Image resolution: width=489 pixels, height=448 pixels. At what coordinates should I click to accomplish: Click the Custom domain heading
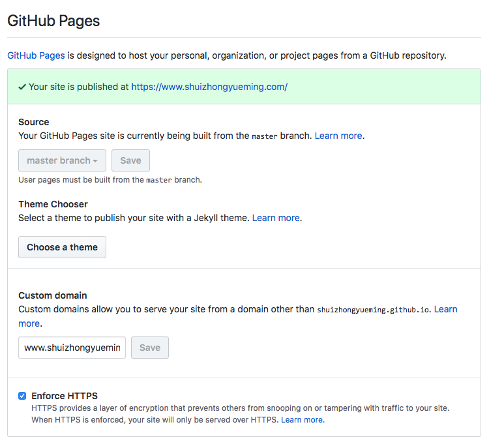(x=53, y=295)
